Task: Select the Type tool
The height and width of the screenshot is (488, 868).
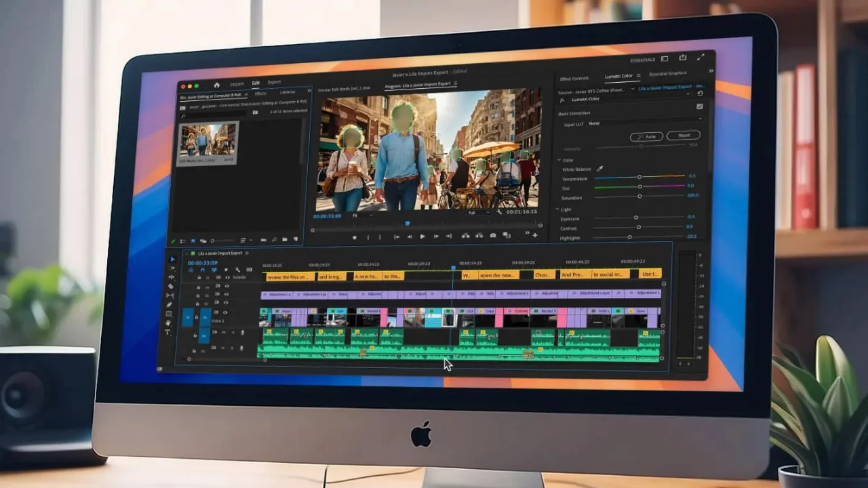Action: [168, 332]
